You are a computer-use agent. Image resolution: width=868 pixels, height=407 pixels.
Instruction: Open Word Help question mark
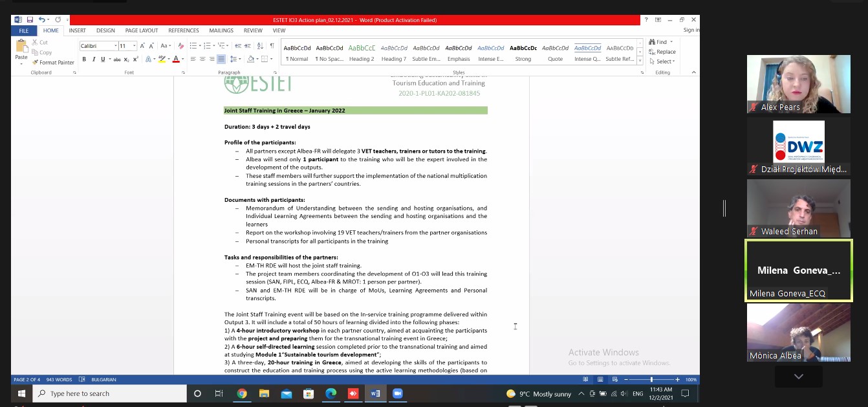tap(646, 20)
